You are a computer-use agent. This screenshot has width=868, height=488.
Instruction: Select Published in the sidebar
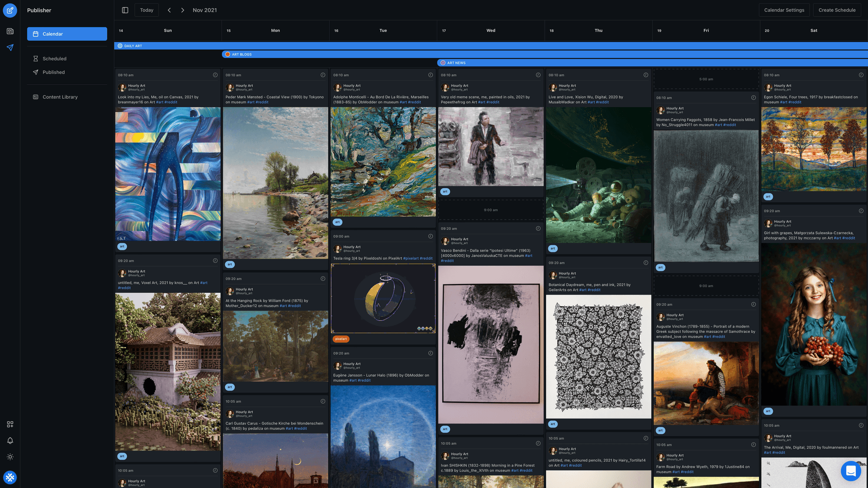pos(53,72)
